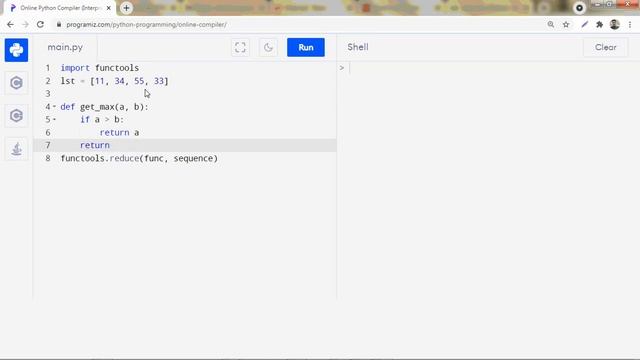The height and width of the screenshot is (360, 640).
Task: Bookmark this page with star icon
Action: coord(566,24)
